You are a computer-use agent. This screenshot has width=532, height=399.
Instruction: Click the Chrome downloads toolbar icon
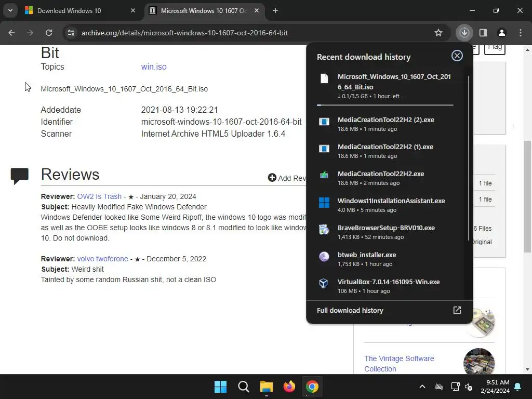(x=464, y=33)
